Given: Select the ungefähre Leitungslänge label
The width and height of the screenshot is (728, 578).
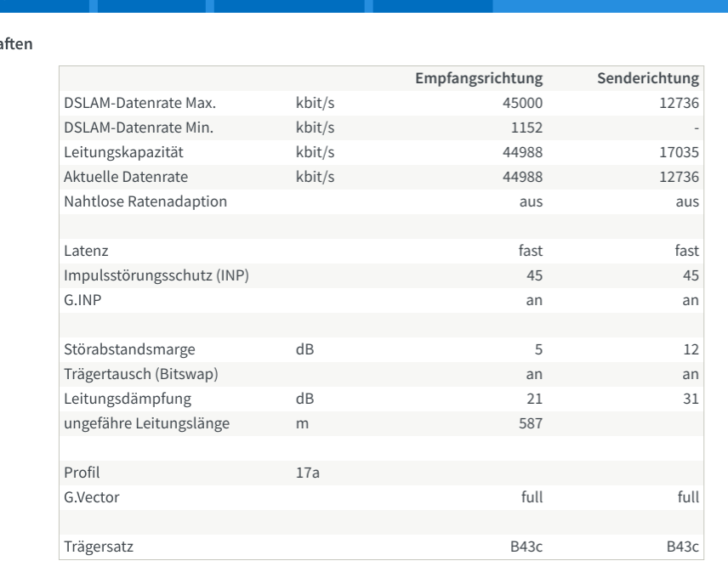Looking at the screenshot, I should [147, 423].
